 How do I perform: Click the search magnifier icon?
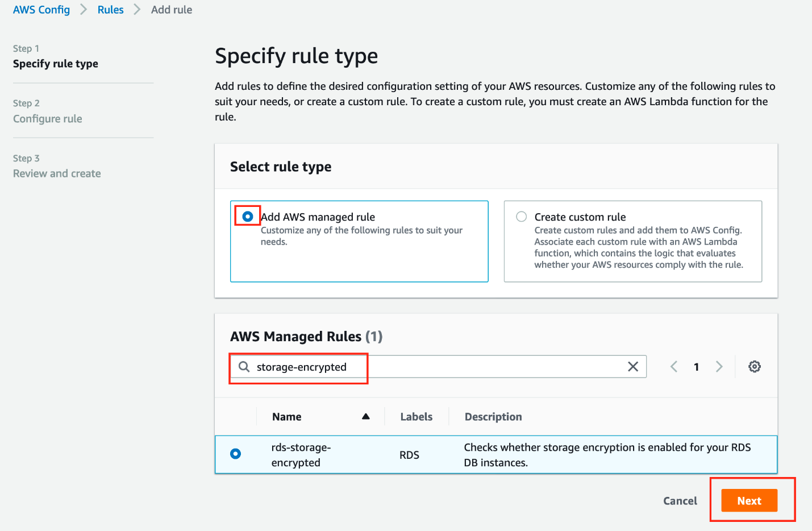click(244, 367)
